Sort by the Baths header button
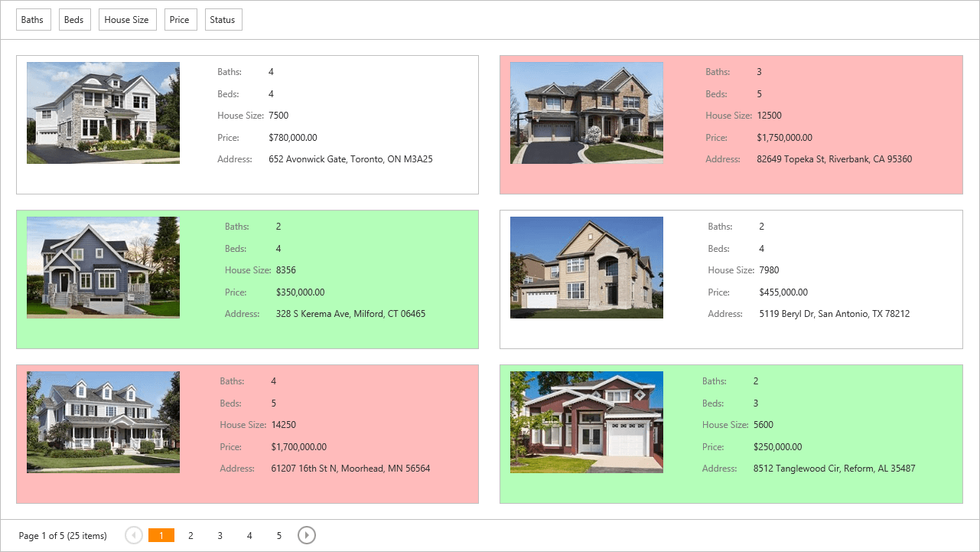Screen dimensions: 980x552 click(x=32, y=20)
